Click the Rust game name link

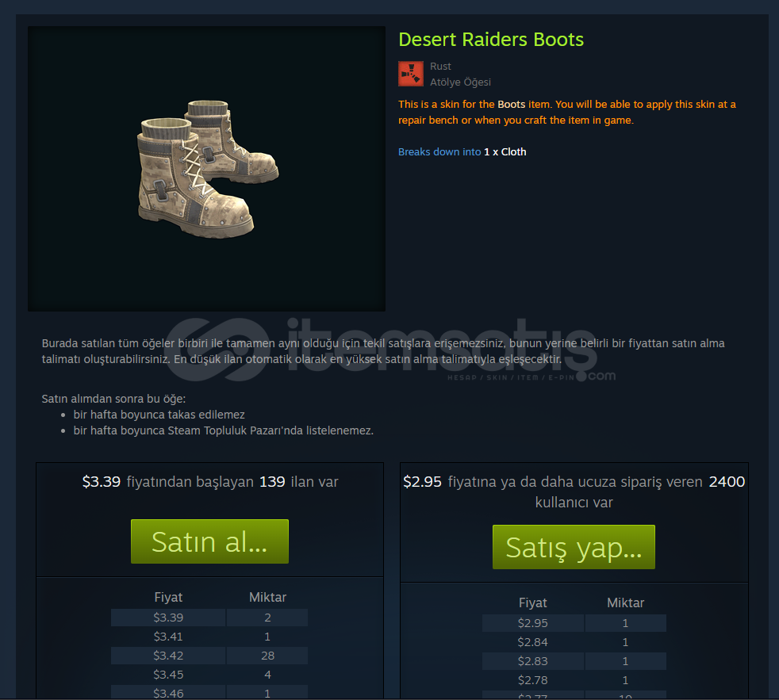click(x=440, y=66)
